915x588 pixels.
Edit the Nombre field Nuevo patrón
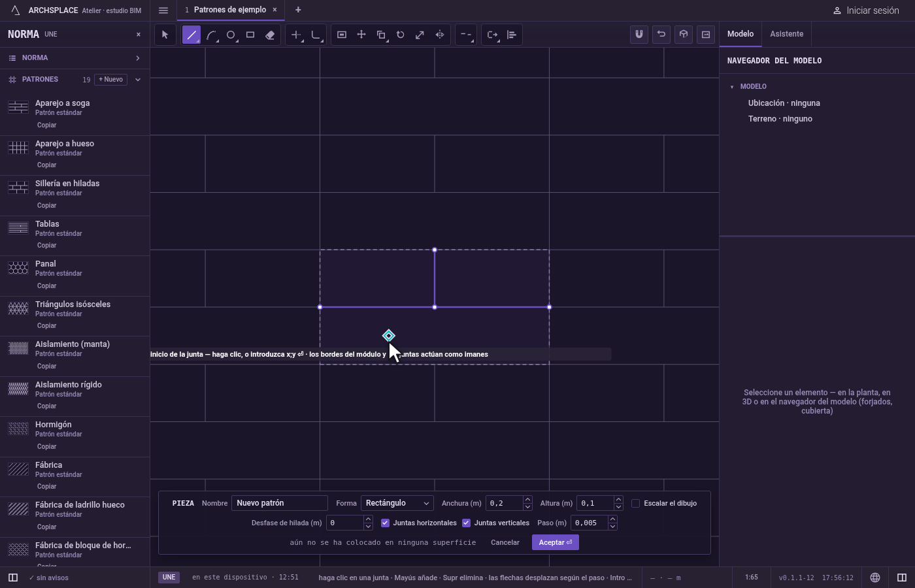tap(280, 503)
